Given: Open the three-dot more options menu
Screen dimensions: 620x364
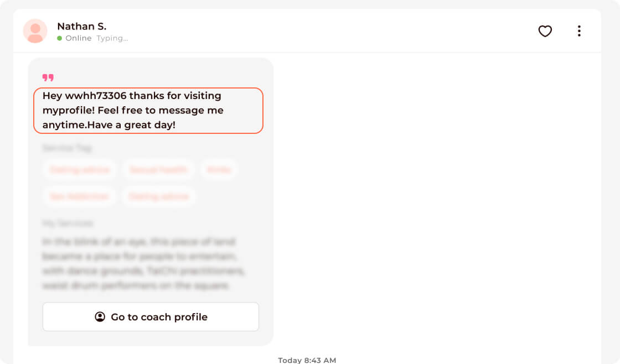Looking at the screenshot, I should (579, 31).
